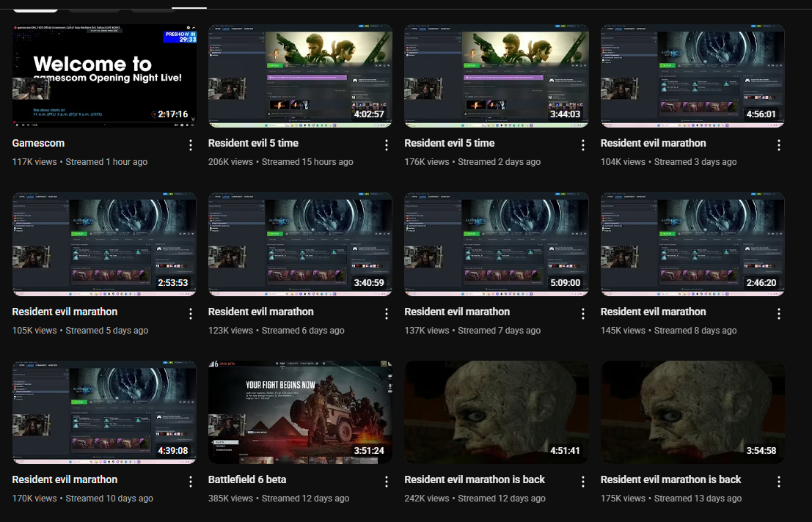Screen dimensions: 812x522
Task: Open Resident evil marathon title streamed 10 days ago
Action: [x=65, y=479]
